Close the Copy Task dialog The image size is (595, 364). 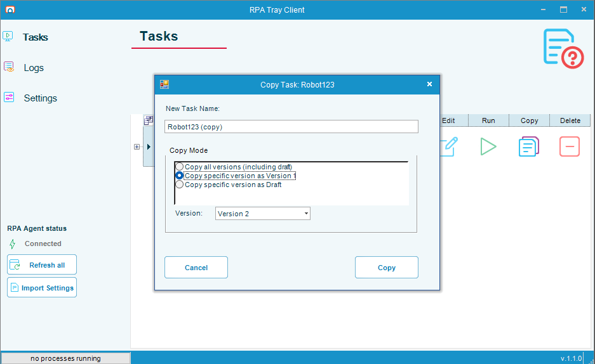pyautogui.click(x=429, y=84)
